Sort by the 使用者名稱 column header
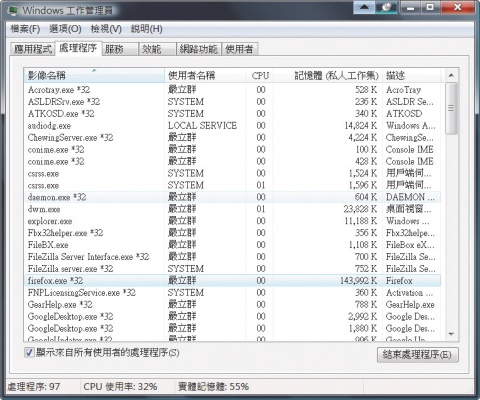Image resolution: width=480 pixels, height=400 pixels. coord(205,75)
